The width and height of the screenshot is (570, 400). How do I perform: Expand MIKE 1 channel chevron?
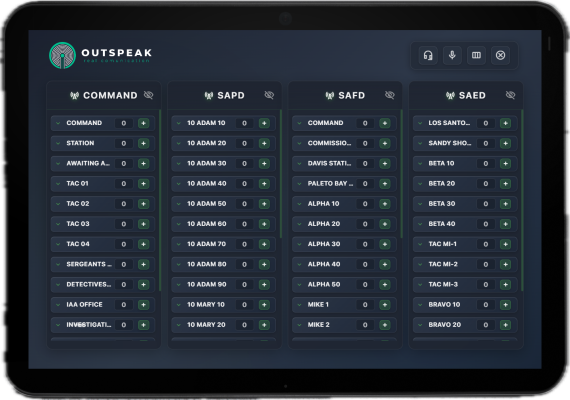[299, 305]
